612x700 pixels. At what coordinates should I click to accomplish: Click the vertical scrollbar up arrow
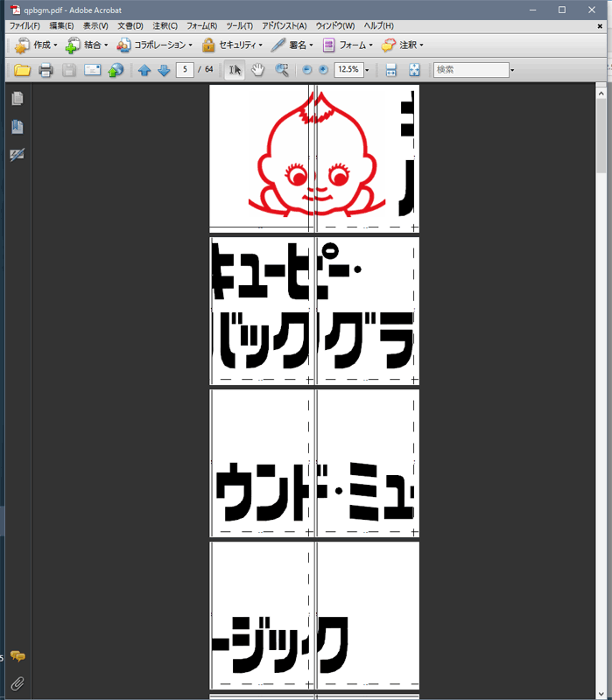(601, 94)
